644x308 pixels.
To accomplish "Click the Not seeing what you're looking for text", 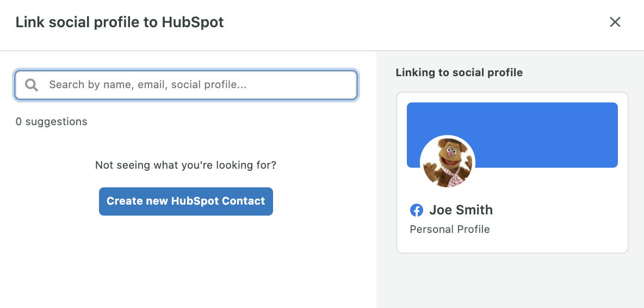I will (185, 165).
